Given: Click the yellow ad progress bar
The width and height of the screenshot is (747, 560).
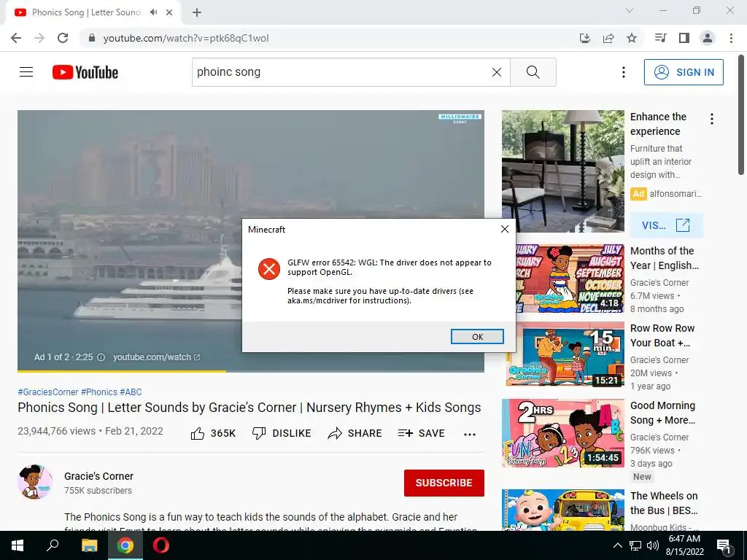Looking at the screenshot, I should point(122,371).
